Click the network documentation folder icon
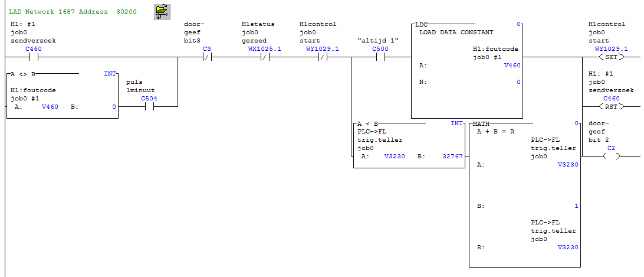Screen dimensions: 644x277 click(x=160, y=11)
